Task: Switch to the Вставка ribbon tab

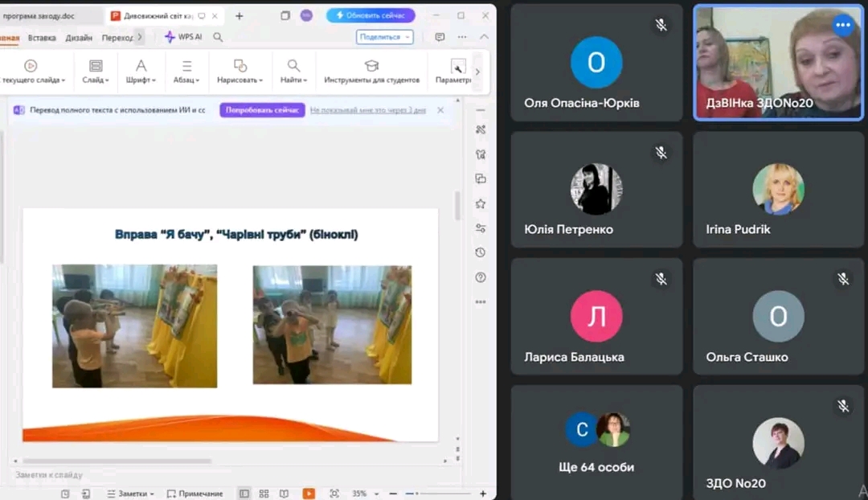Action: pos(42,37)
